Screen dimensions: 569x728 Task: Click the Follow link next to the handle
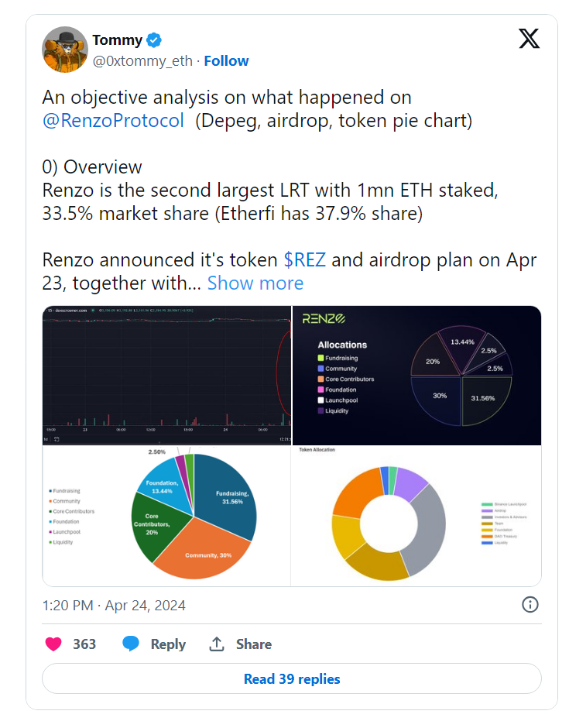pyautogui.click(x=226, y=60)
